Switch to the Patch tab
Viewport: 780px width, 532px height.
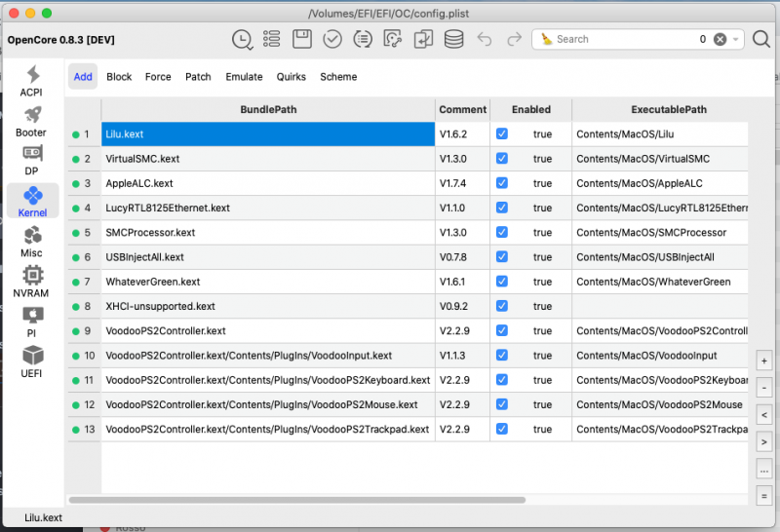coord(198,77)
